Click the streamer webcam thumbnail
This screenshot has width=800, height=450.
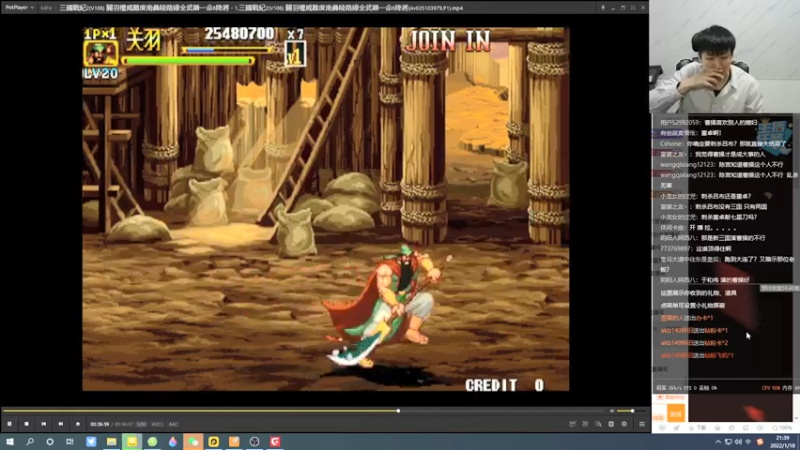[x=724, y=57]
